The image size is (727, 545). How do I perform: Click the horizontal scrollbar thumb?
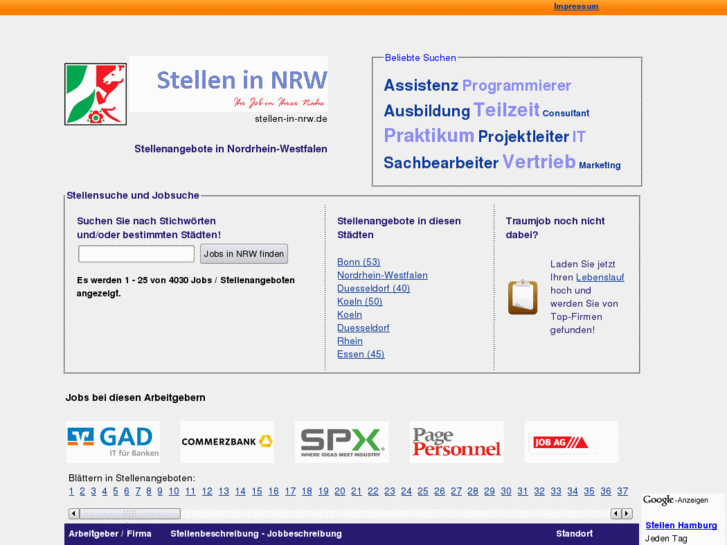(130, 513)
